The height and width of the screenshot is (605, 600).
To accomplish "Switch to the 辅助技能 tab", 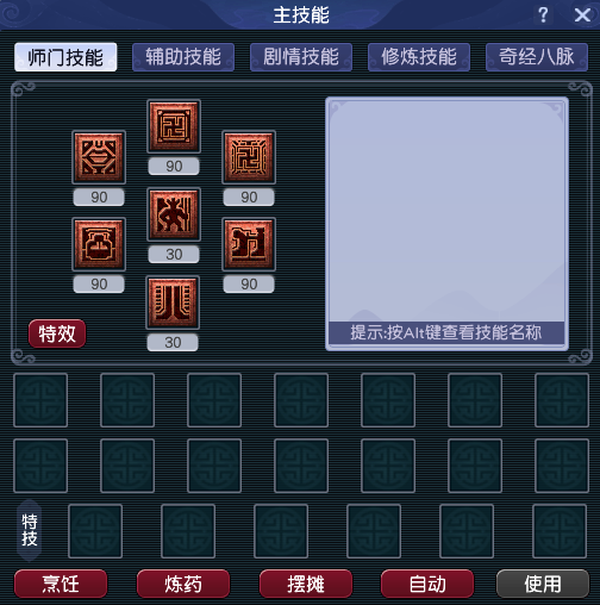I will tap(183, 57).
